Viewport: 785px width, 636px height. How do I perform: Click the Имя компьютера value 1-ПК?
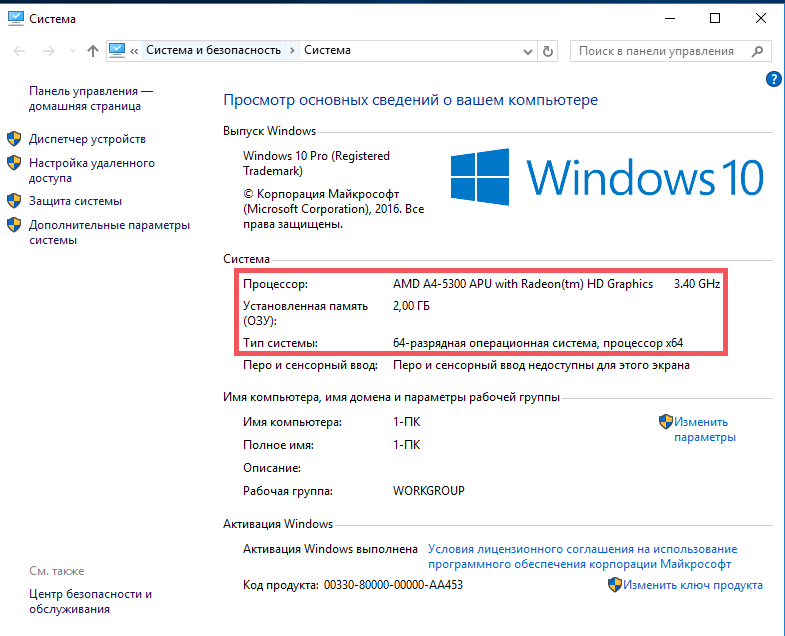pyautogui.click(x=407, y=422)
